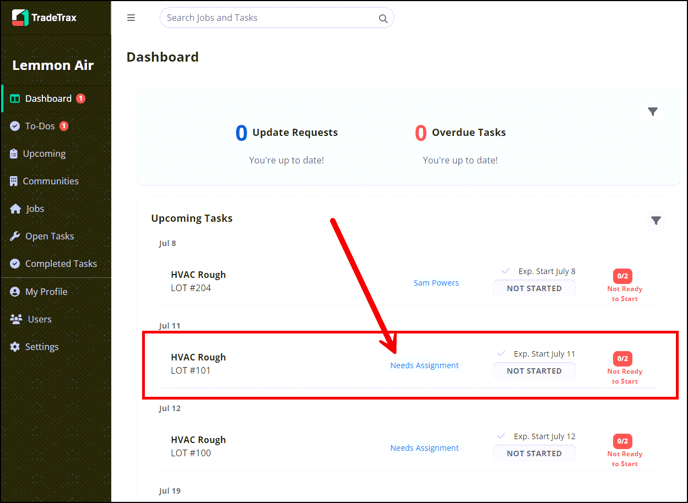Click the Completed Tasks check icon
The image size is (688, 503).
click(x=15, y=264)
